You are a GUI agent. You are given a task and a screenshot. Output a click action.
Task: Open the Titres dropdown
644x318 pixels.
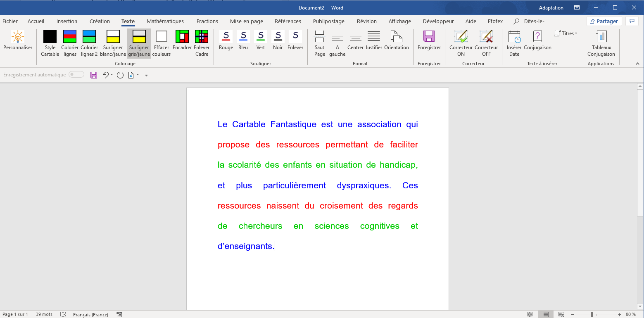pos(566,33)
